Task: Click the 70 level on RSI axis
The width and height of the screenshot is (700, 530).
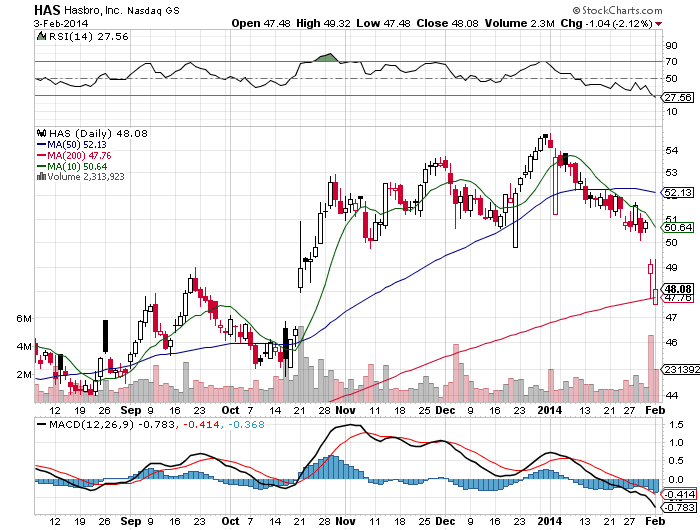Action: point(671,62)
